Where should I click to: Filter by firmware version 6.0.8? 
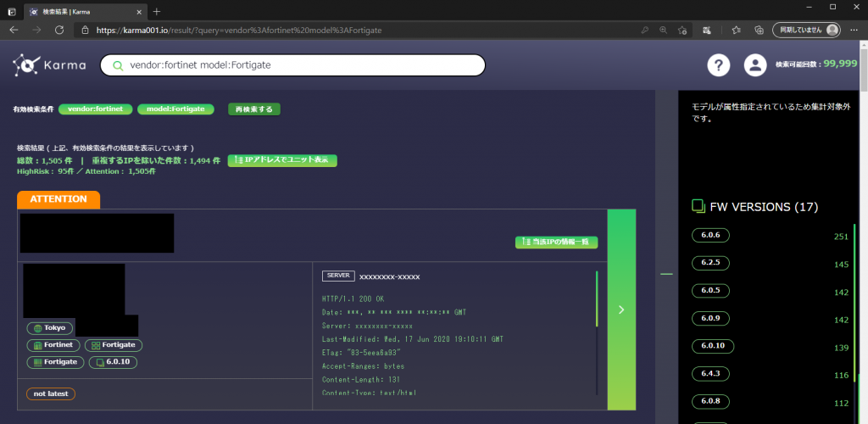point(711,403)
